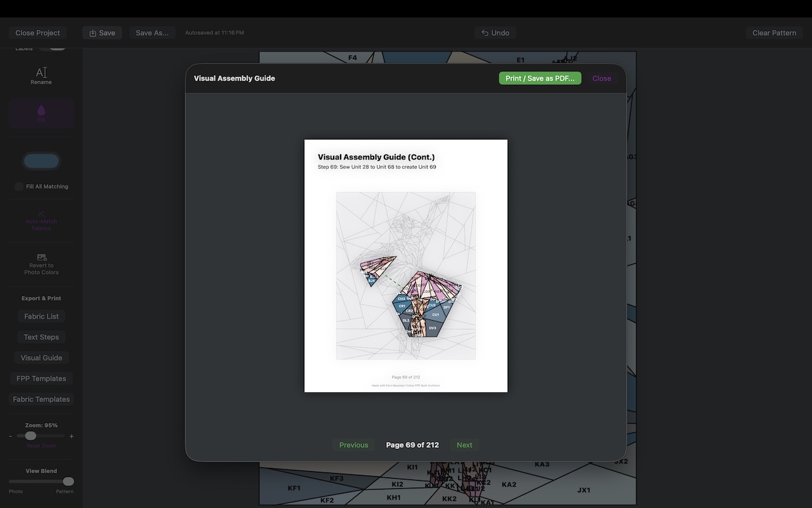Viewport: 812px width, 508px height.
Task: Select the Rename tool icon
Action: (41, 72)
